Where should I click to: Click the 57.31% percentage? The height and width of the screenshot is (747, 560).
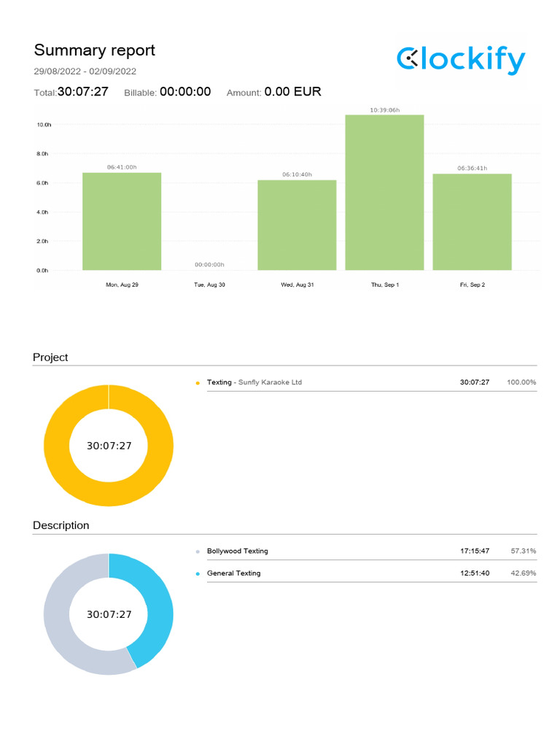pos(524,551)
